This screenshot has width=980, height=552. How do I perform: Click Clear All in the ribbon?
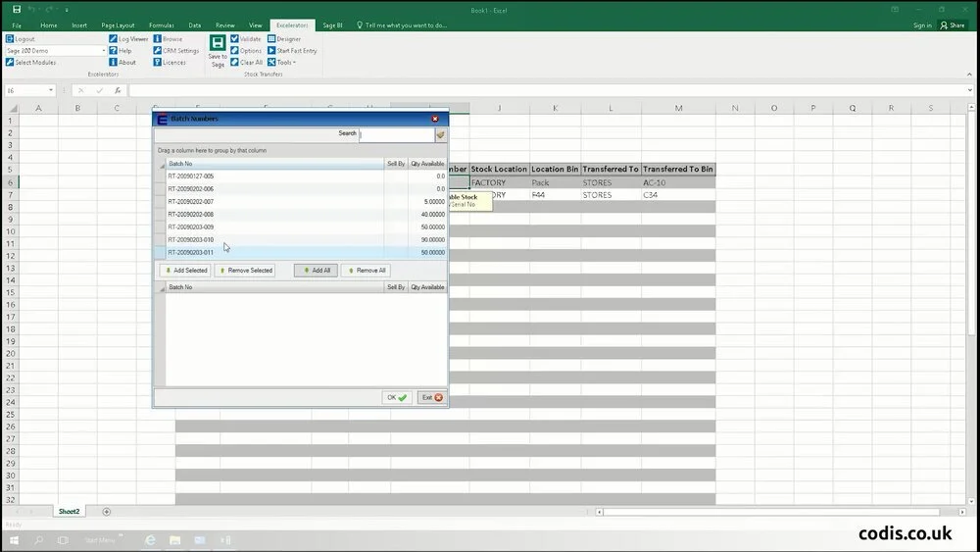pos(246,63)
